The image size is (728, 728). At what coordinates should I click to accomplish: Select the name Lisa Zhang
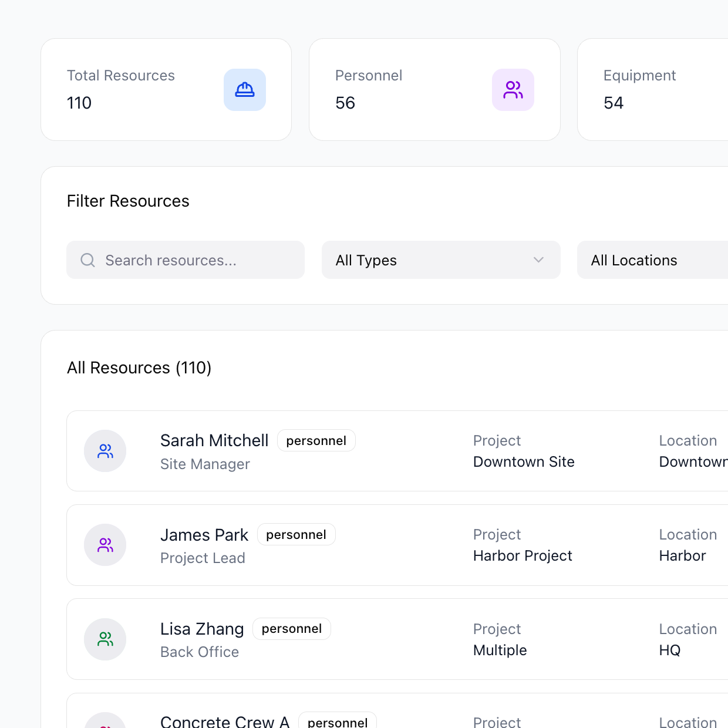point(202,629)
